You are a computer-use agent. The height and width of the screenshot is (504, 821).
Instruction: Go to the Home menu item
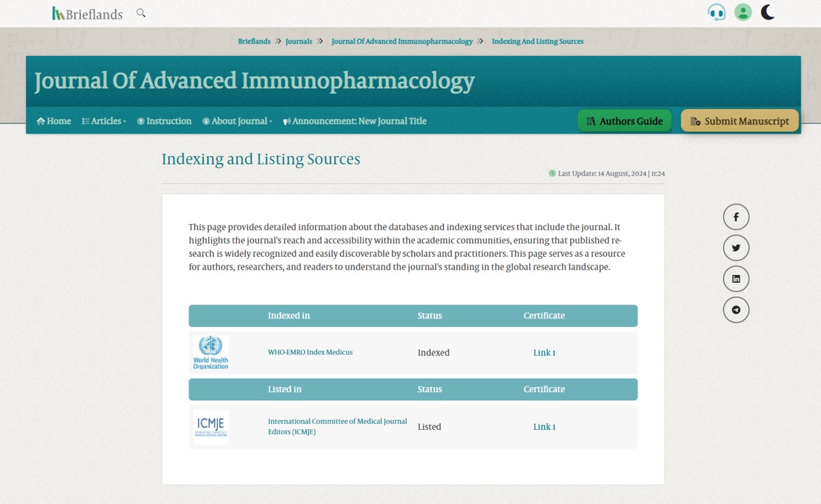click(54, 121)
